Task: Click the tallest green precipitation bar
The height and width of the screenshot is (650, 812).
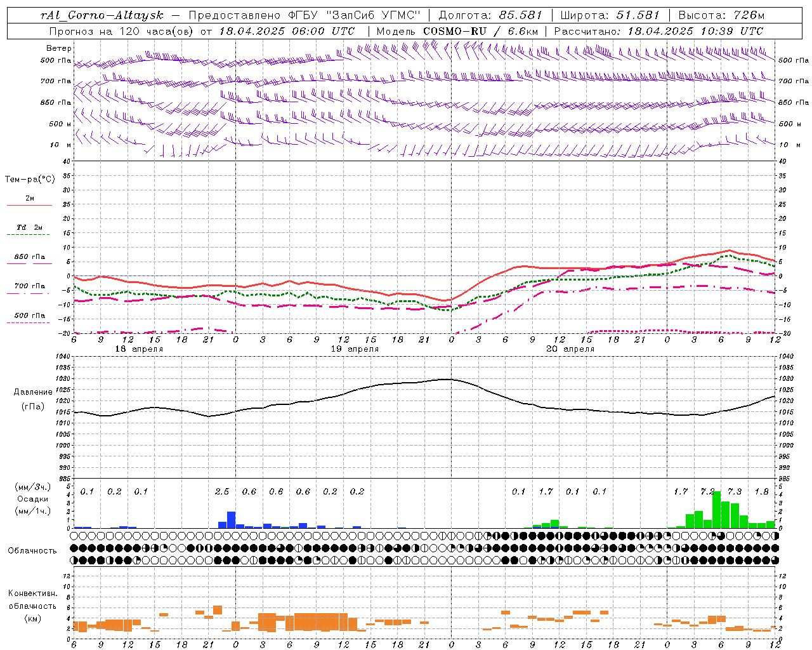Action: point(716,510)
